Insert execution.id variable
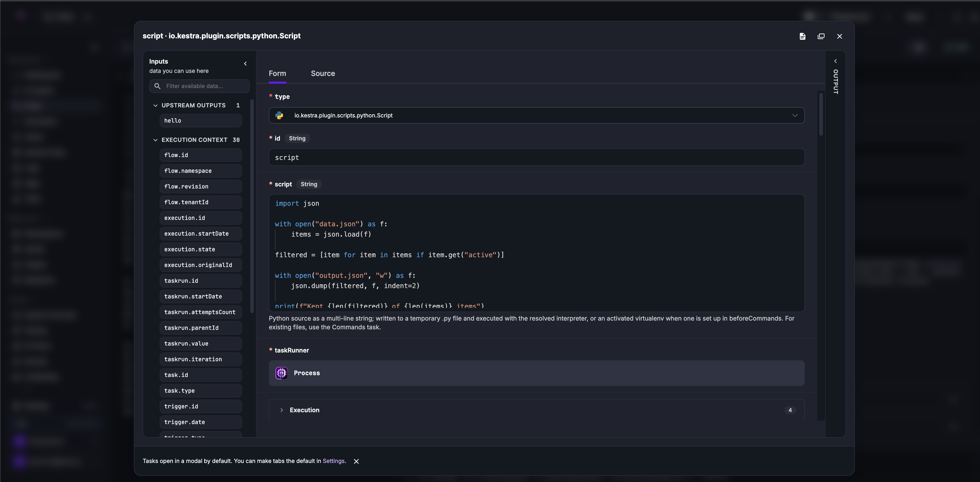The width and height of the screenshot is (980, 482). 201,218
